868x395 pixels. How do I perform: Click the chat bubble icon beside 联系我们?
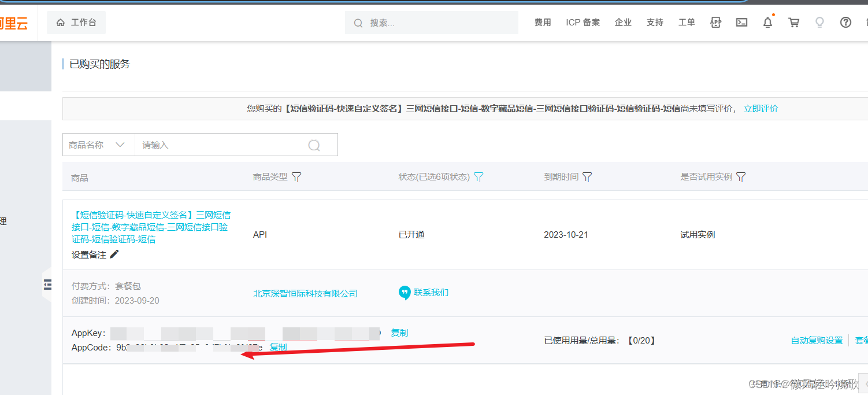coord(405,293)
